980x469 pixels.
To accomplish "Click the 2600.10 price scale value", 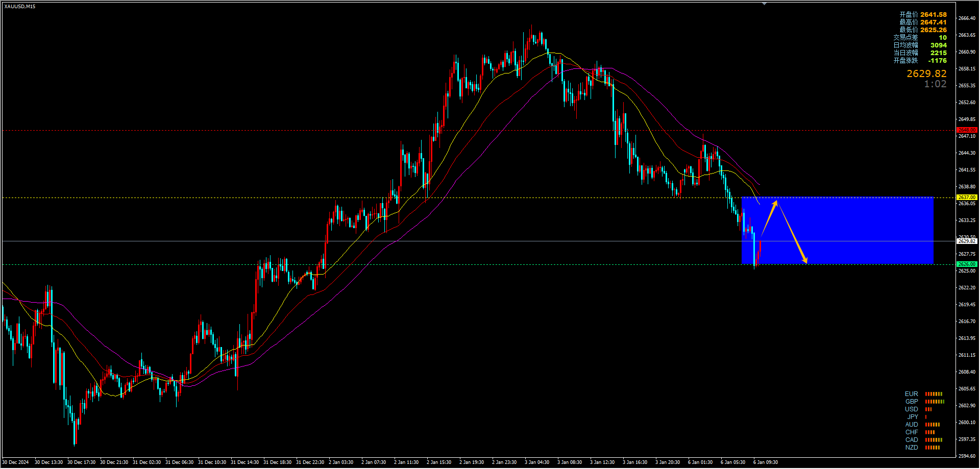I will click(x=967, y=423).
